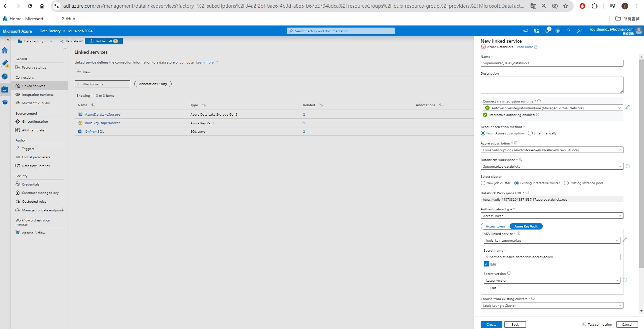Click the Filter by name input field

pyautogui.click(x=102, y=84)
